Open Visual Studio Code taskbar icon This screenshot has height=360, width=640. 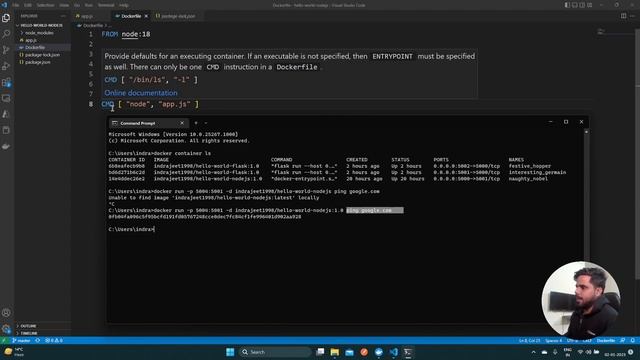coord(393,352)
